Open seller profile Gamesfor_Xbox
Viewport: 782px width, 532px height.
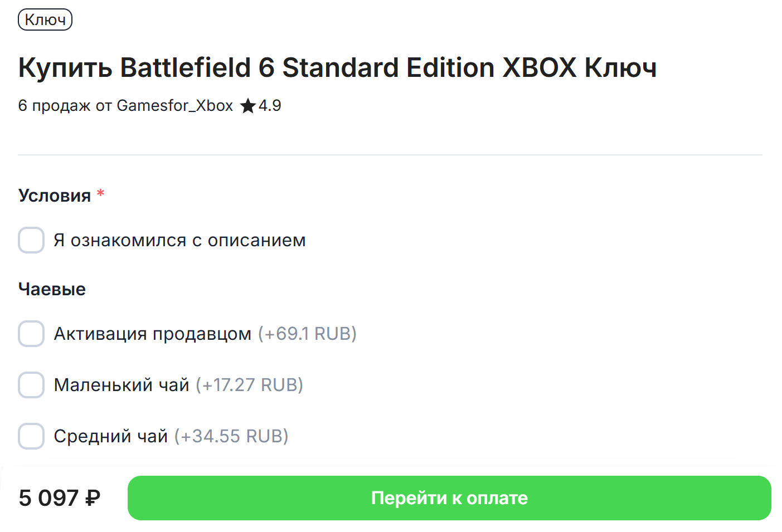174,105
